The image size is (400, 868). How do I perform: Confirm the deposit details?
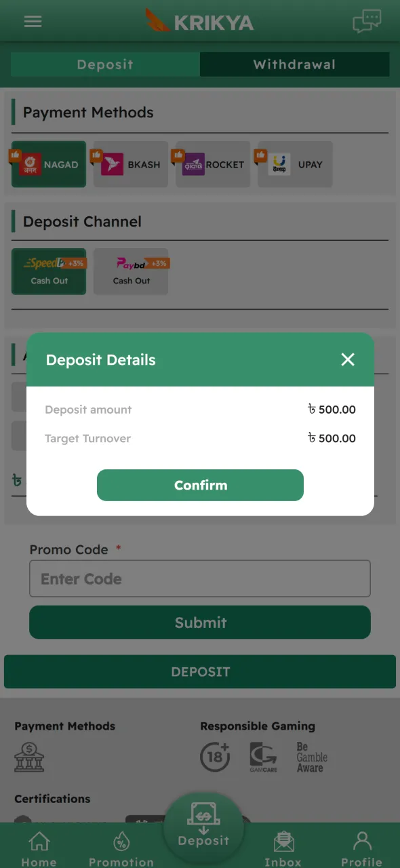(200, 485)
